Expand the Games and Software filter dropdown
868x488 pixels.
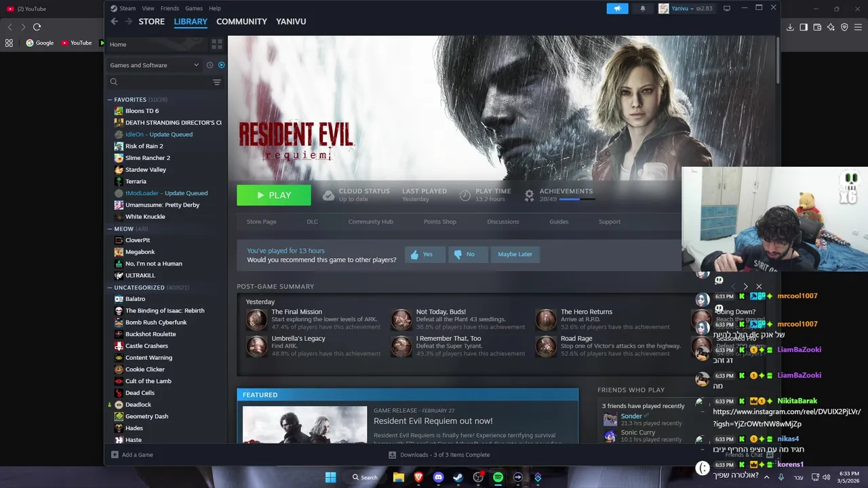click(x=155, y=65)
